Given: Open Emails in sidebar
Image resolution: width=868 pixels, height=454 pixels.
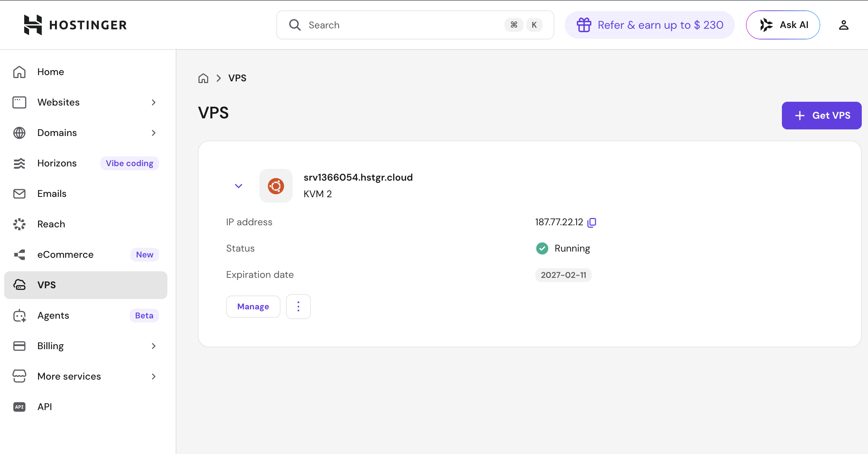Looking at the screenshot, I should pyautogui.click(x=86, y=194).
